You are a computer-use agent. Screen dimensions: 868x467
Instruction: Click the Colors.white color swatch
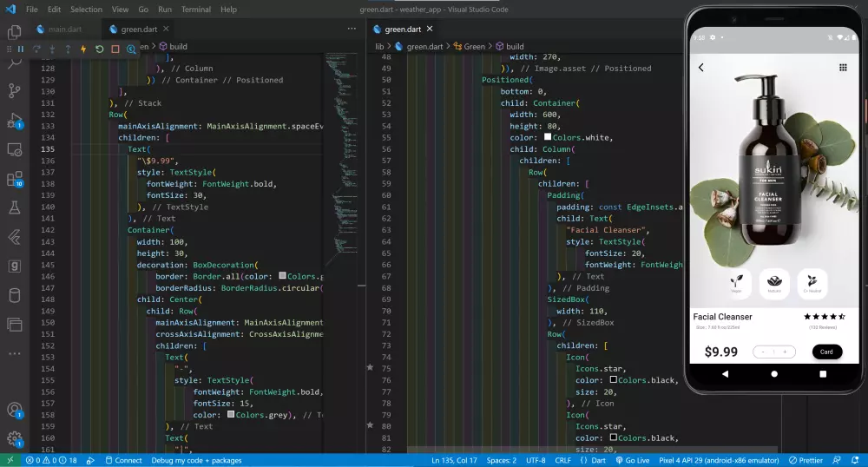coord(548,137)
